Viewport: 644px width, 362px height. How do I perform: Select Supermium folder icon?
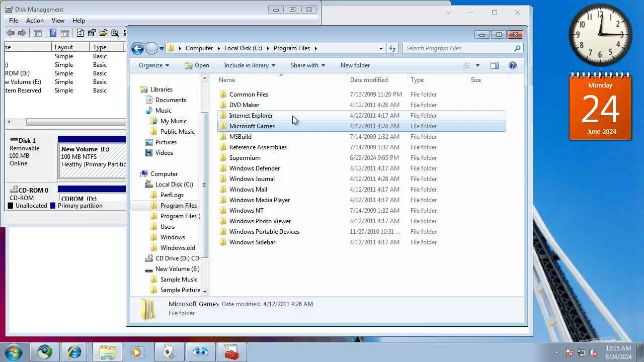pos(223,158)
